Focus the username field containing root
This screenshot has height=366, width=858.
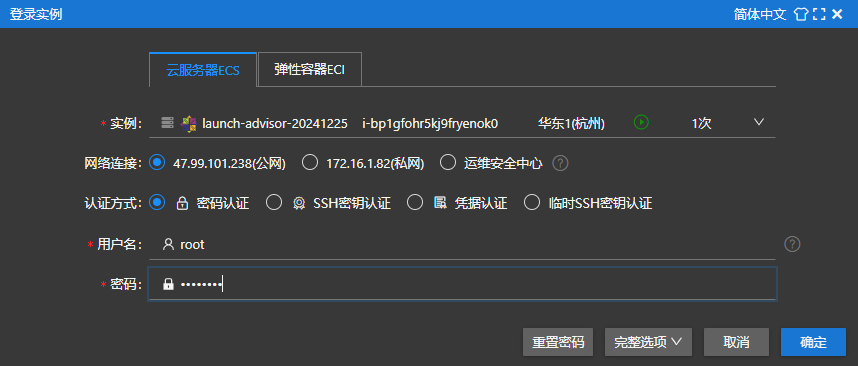tap(462, 244)
